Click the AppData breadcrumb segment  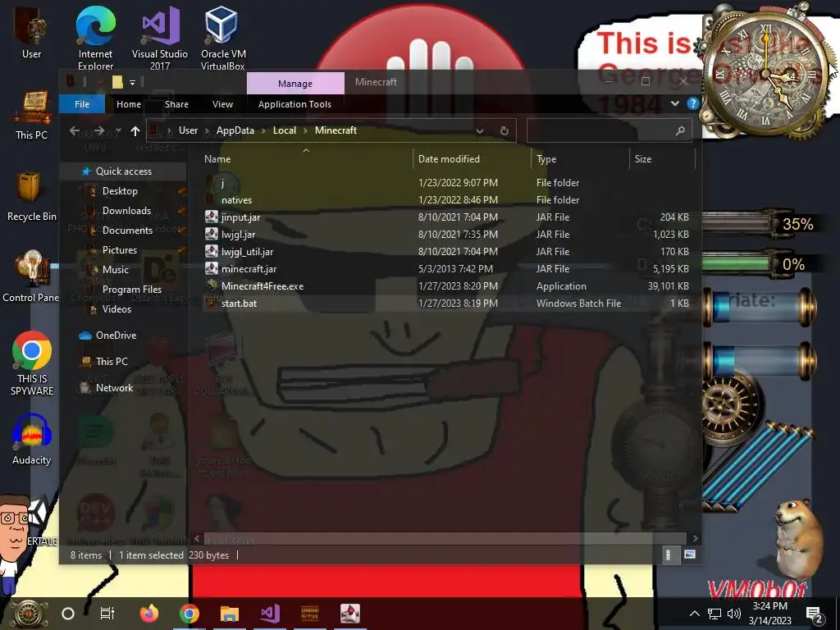click(x=235, y=130)
